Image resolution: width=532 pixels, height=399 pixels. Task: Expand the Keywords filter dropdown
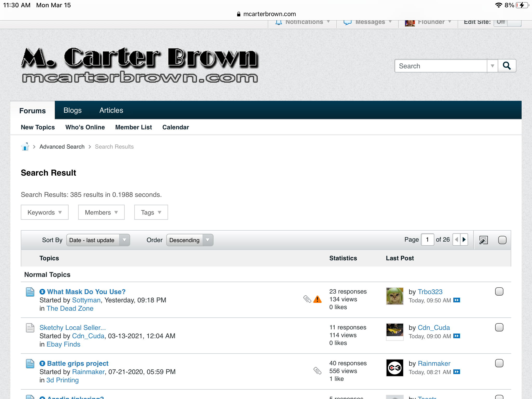(45, 212)
